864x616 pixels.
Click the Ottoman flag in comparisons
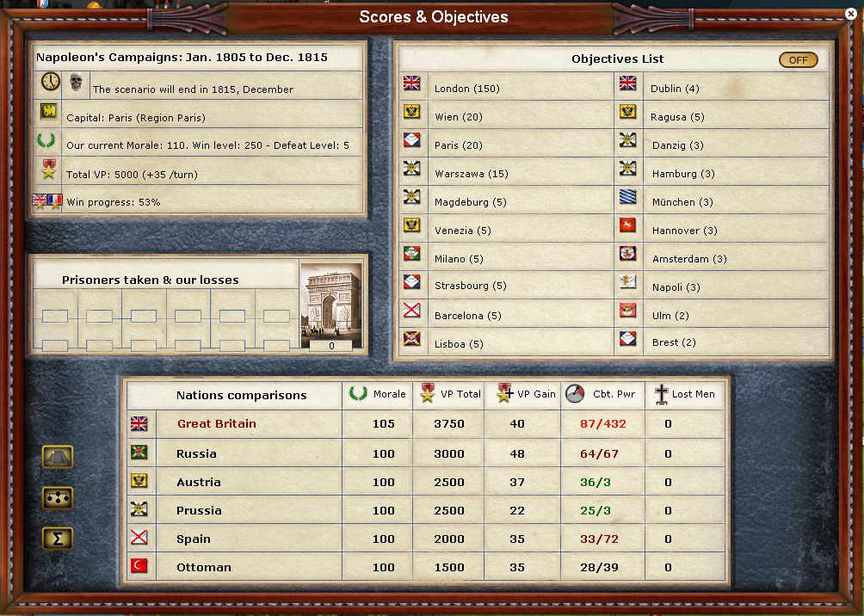tap(139, 566)
